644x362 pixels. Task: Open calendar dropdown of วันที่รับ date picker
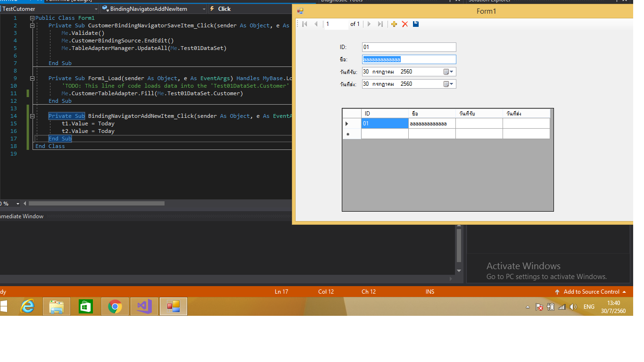pos(448,72)
